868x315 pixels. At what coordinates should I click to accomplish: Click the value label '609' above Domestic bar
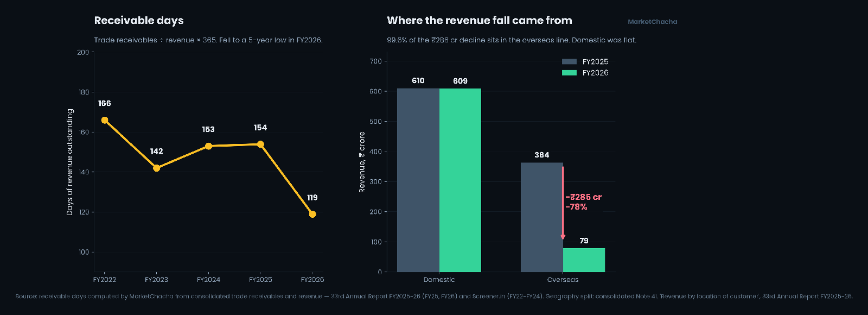point(460,81)
